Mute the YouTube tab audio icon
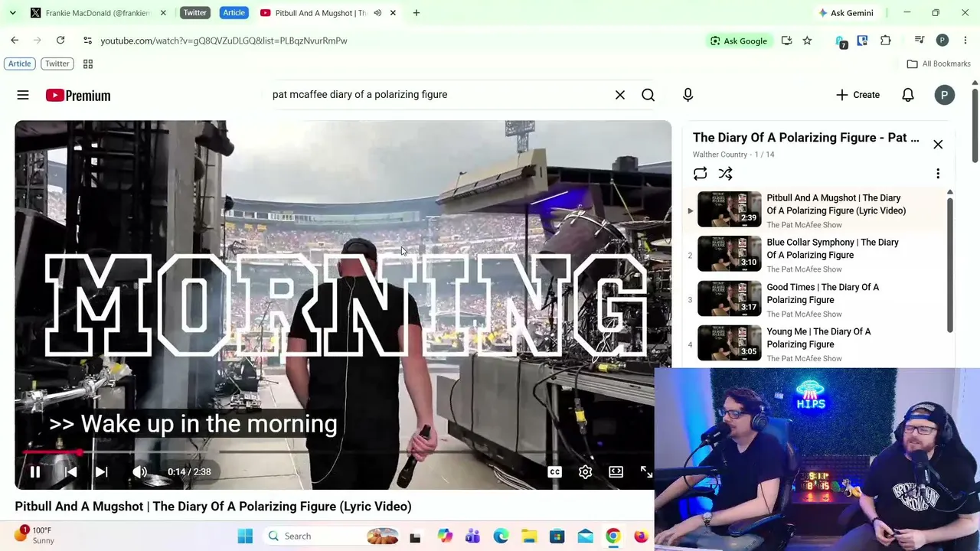 (x=377, y=13)
